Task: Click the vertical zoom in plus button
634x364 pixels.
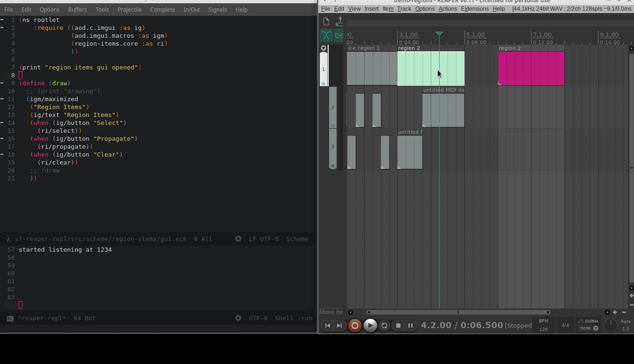Action: [x=631, y=295]
